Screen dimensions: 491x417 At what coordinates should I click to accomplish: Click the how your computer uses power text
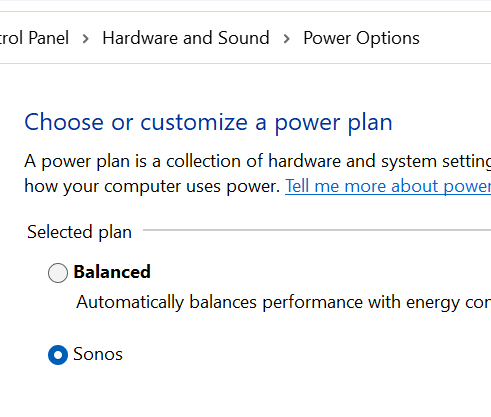click(x=152, y=186)
